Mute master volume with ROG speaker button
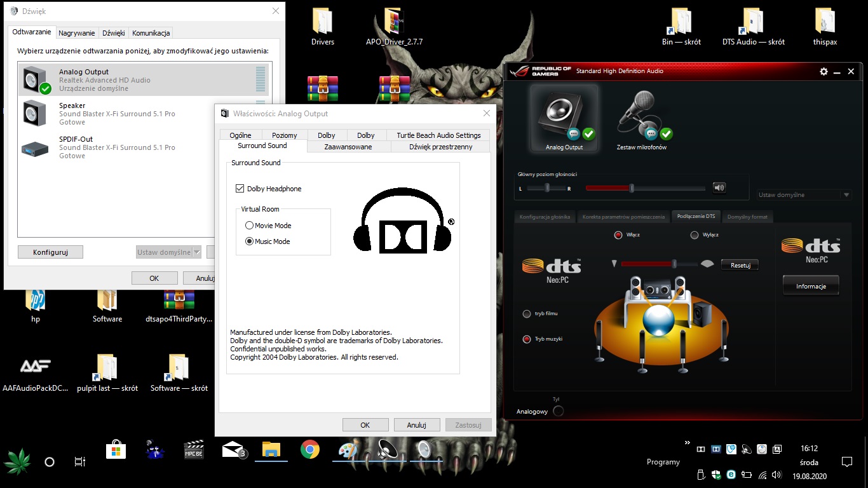Image resolution: width=868 pixels, height=488 pixels. coord(719,187)
